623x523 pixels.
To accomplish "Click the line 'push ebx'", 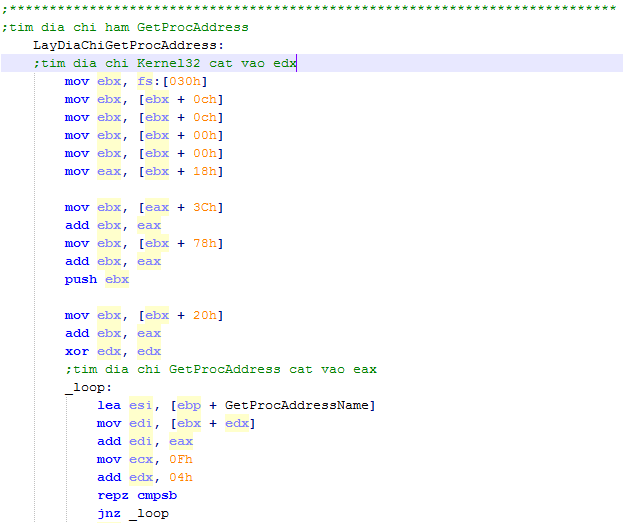I will [97, 280].
